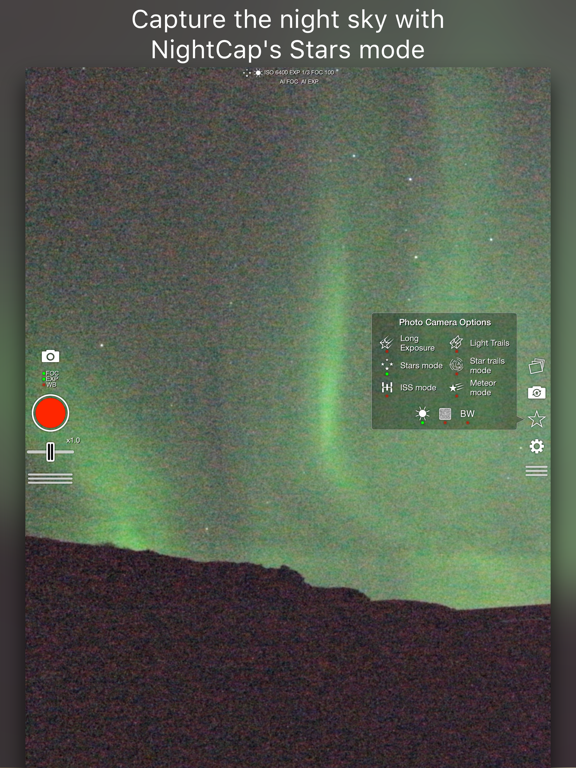576x768 pixels.
Task: Click the Long Exposure label
Action: pyautogui.click(x=417, y=343)
